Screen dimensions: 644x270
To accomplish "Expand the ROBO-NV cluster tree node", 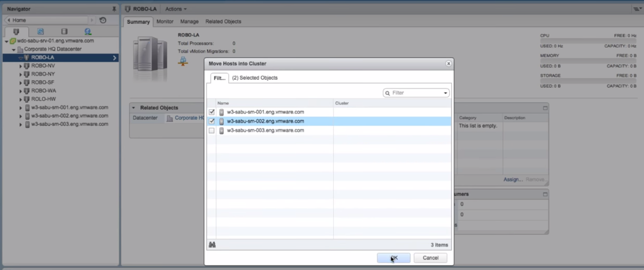I will [x=21, y=66].
